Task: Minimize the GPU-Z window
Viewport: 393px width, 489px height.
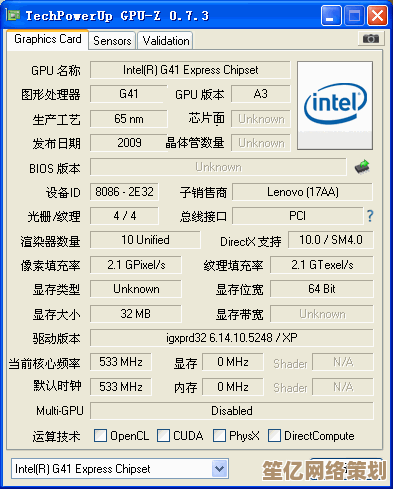Action: (331, 16)
